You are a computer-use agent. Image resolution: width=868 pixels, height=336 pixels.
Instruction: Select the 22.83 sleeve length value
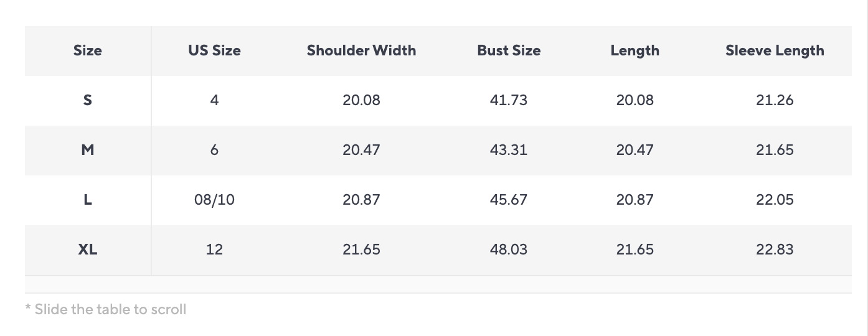point(775,250)
